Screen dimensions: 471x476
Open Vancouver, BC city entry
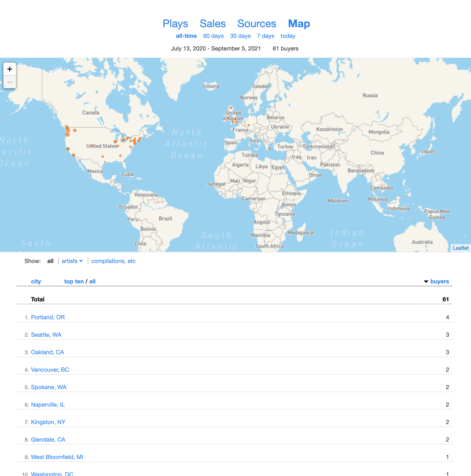(50, 369)
